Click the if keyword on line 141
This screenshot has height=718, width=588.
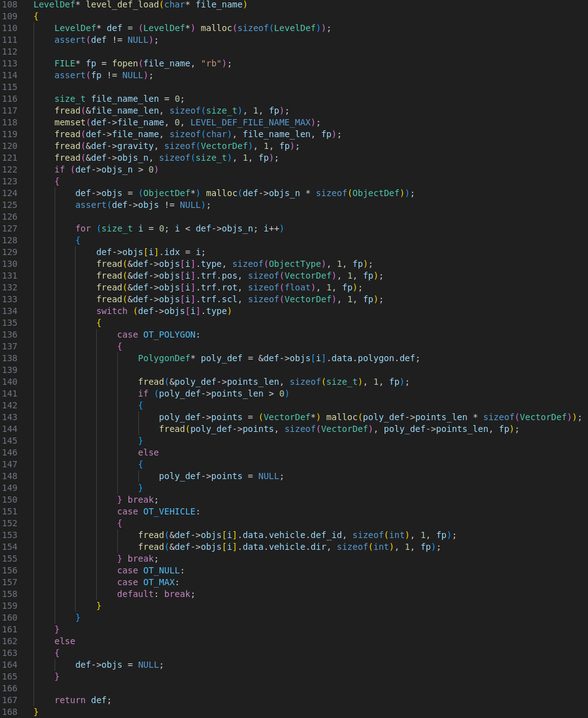tap(143, 394)
